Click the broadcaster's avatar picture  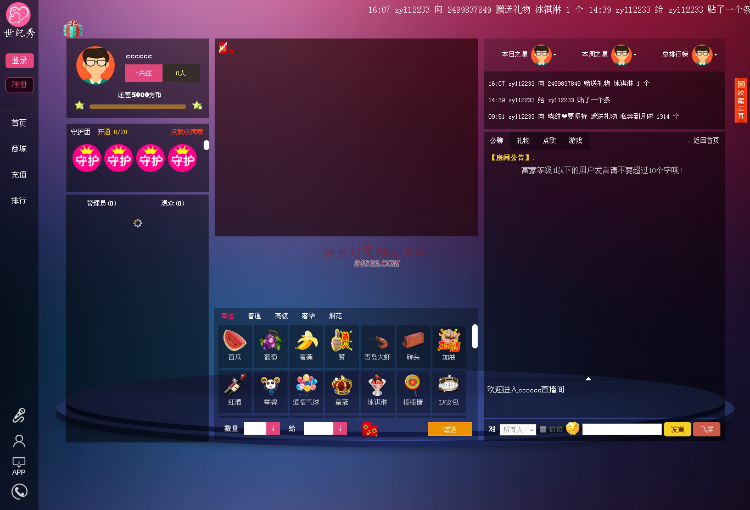(x=95, y=66)
